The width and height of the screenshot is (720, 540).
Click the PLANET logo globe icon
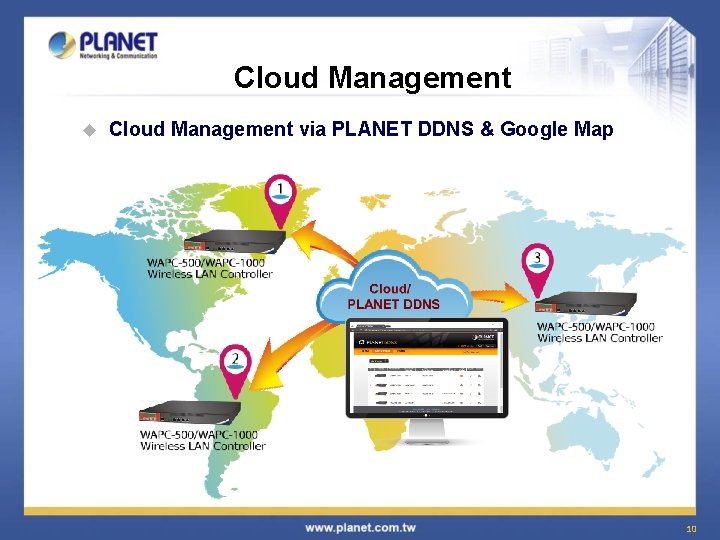point(62,45)
